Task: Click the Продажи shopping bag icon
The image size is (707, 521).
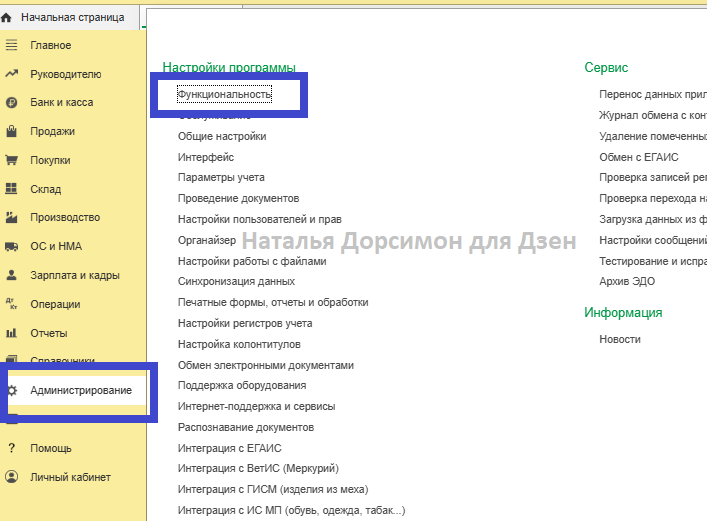Action: [x=11, y=131]
